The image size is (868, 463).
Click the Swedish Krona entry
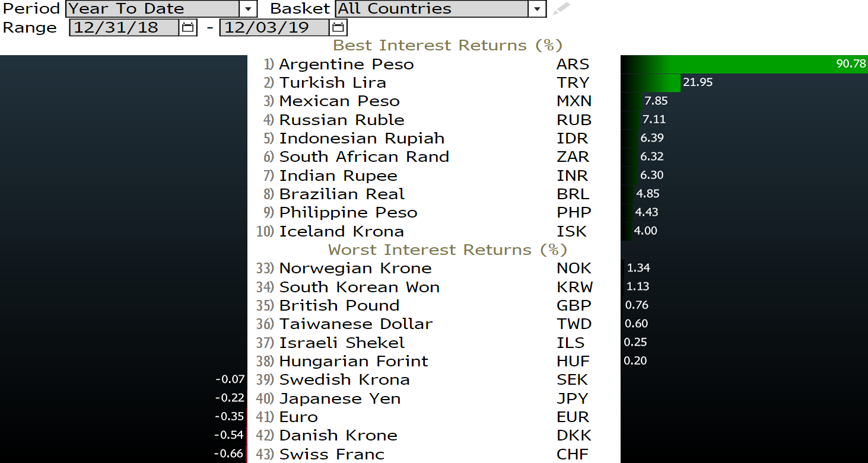coord(344,379)
